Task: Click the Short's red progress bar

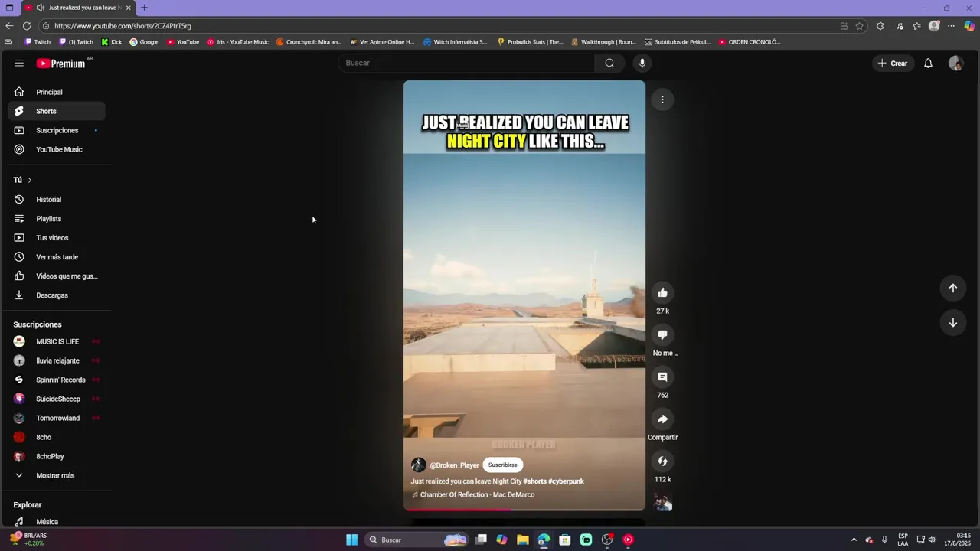Action: 524,509
